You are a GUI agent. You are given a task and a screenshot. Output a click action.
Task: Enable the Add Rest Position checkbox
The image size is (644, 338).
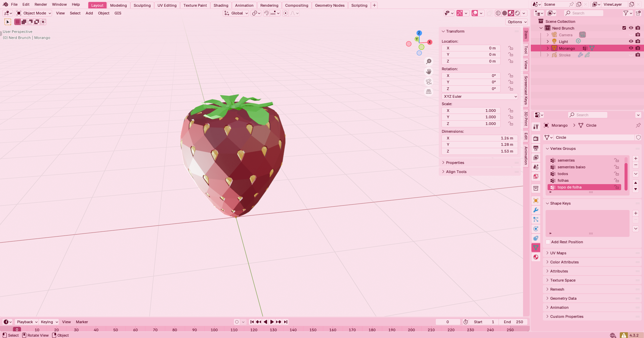(548, 242)
